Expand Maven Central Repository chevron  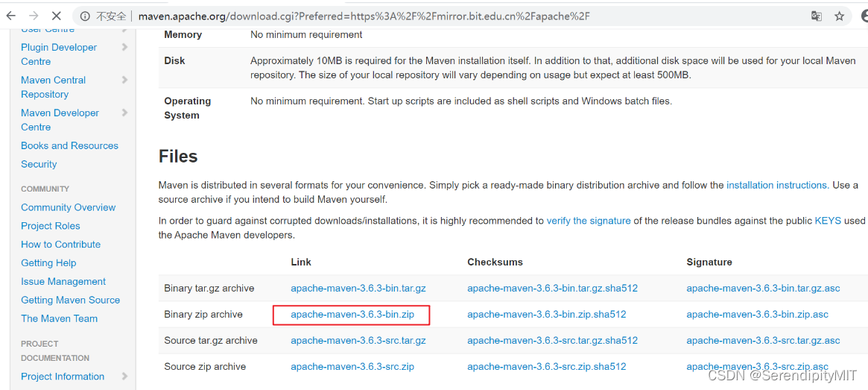point(124,80)
